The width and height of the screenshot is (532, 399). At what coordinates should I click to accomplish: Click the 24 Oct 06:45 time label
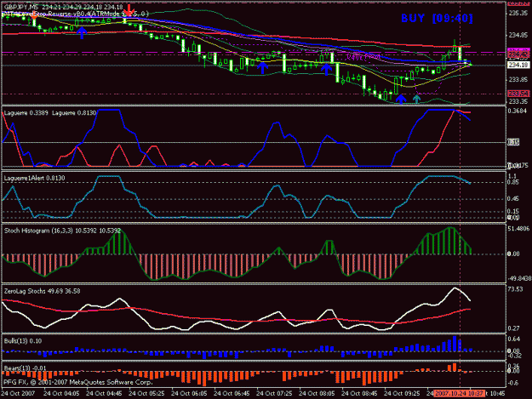232,394
